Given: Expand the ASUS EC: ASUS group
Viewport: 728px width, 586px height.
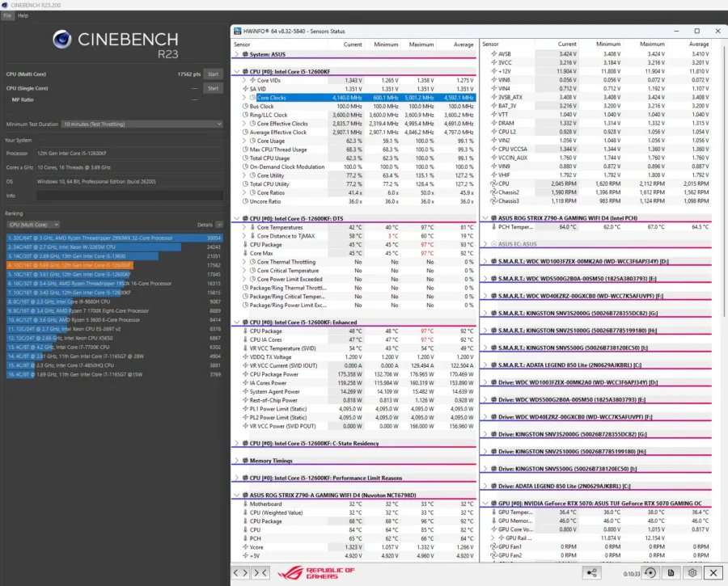Looking at the screenshot, I should [x=485, y=243].
